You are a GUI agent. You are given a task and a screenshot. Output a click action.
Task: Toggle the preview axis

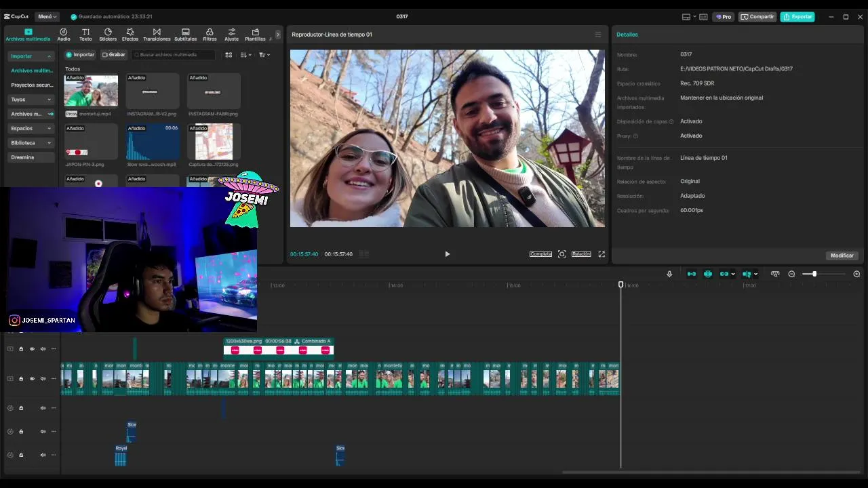(x=747, y=274)
